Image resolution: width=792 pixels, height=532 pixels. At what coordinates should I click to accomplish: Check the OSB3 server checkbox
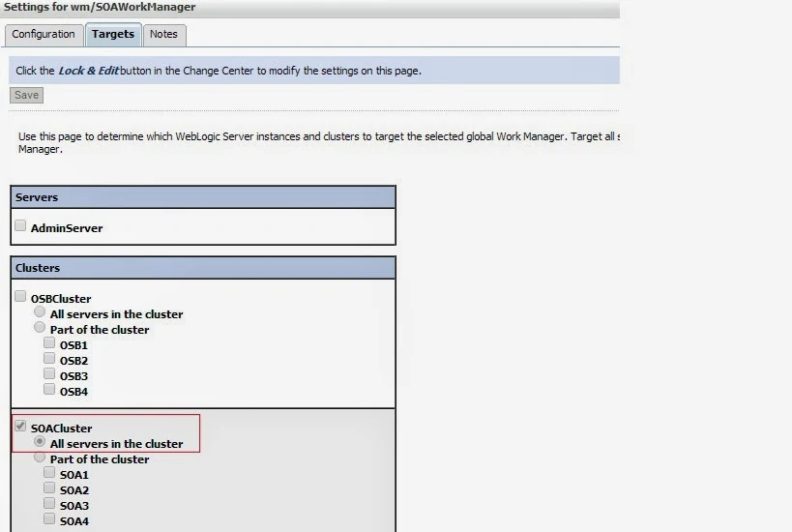49,374
